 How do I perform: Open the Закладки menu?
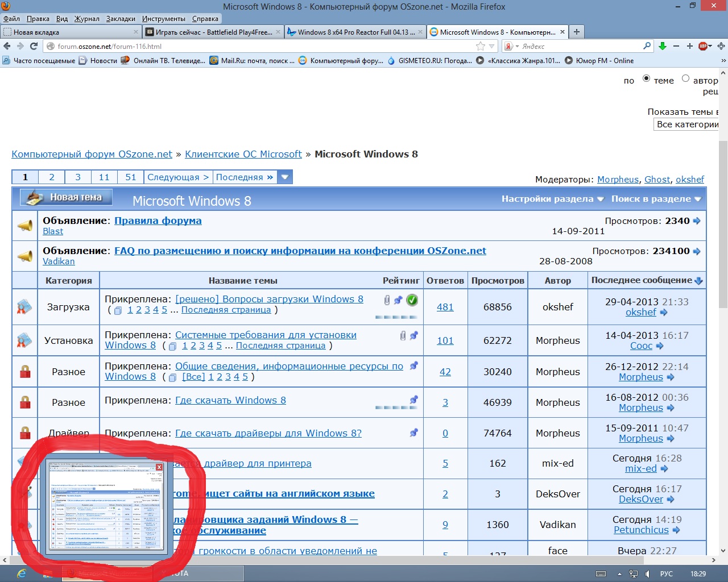click(121, 19)
